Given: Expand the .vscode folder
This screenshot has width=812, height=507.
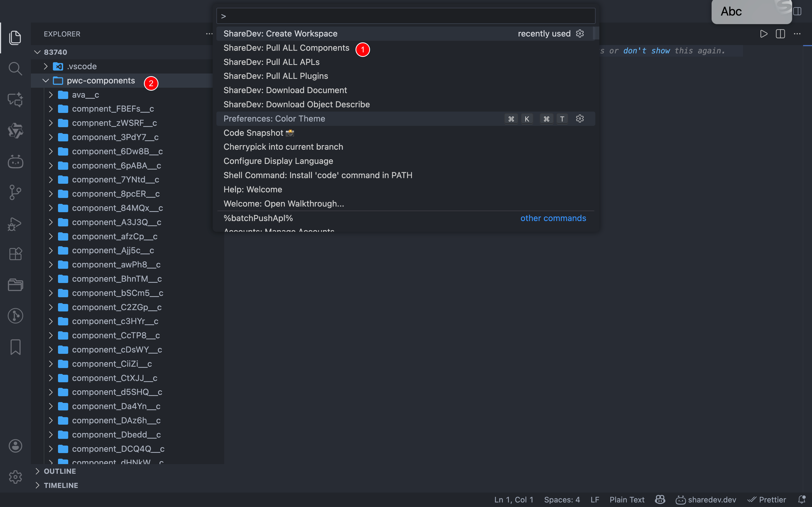Looking at the screenshot, I should tap(46, 67).
